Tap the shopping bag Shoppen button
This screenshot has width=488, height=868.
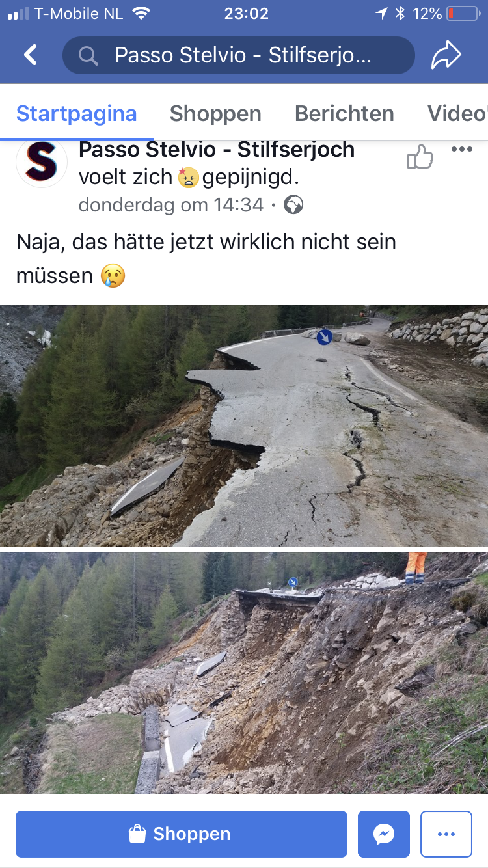(x=182, y=834)
